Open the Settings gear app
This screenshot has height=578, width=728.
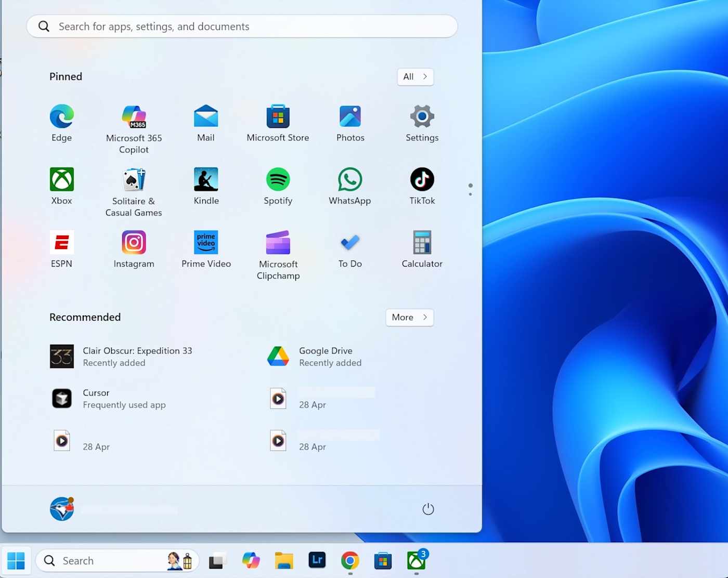click(x=422, y=123)
